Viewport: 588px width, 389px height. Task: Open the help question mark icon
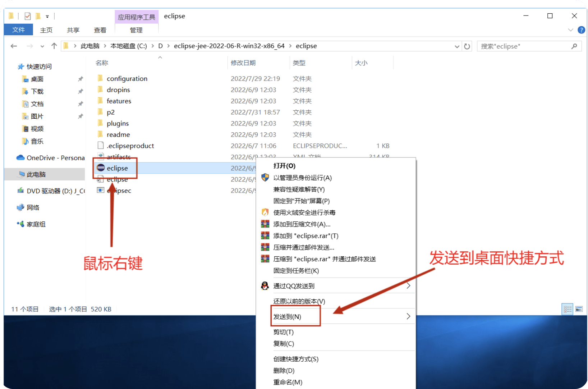click(581, 30)
